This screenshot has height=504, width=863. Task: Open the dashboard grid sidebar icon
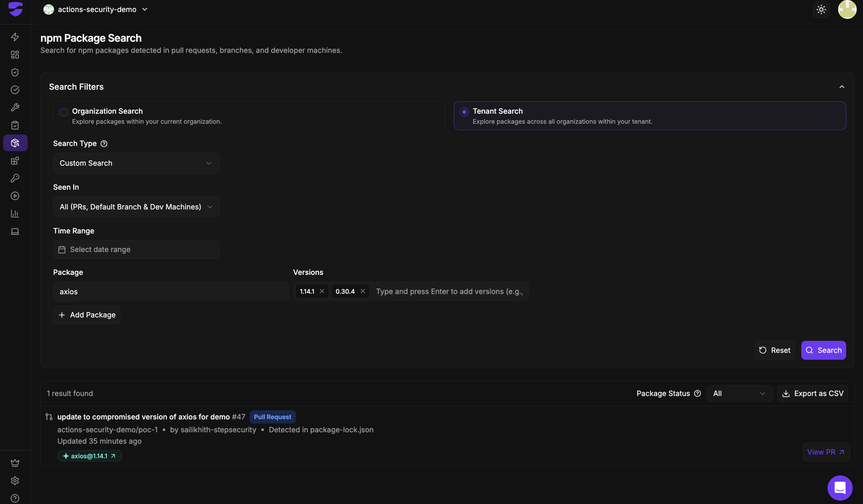click(15, 55)
